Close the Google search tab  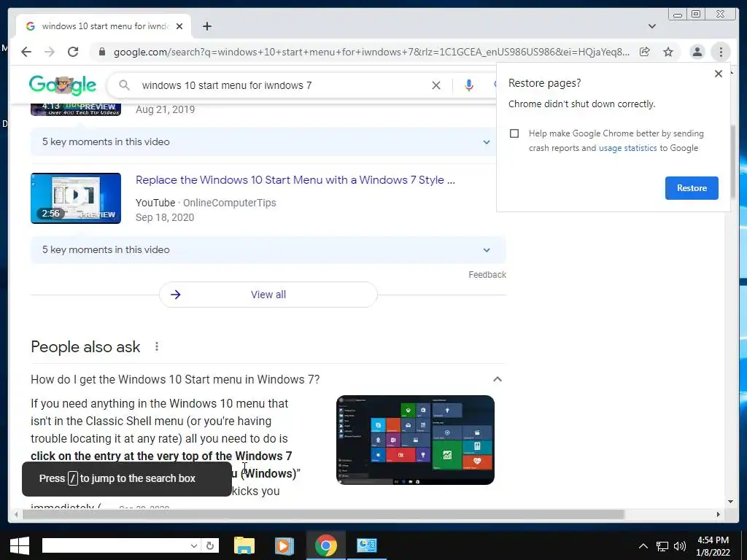pyautogui.click(x=179, y=26)
